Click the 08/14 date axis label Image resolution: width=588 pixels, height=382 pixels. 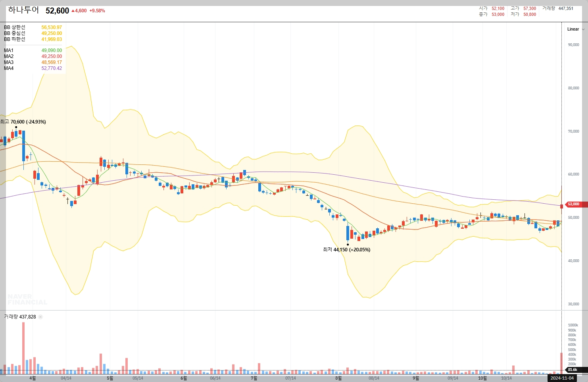pyautogui.click(x=374, y=378)
